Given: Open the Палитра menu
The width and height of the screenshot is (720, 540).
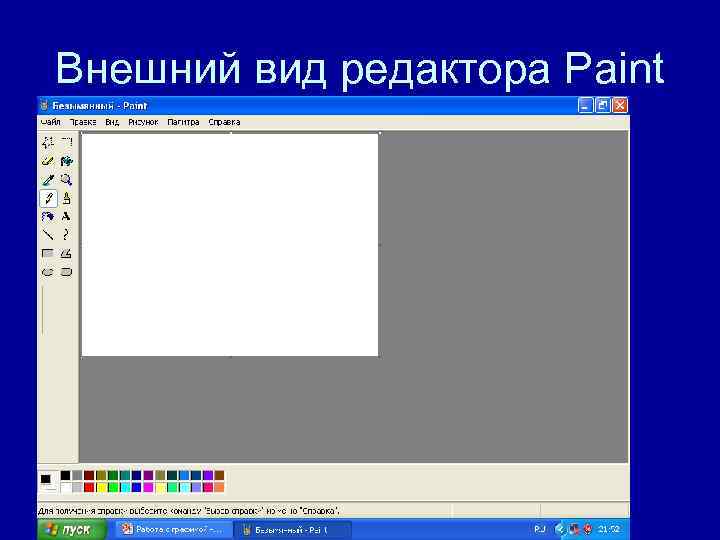Looking at the screenshot, I should click(x=183, y=122).
